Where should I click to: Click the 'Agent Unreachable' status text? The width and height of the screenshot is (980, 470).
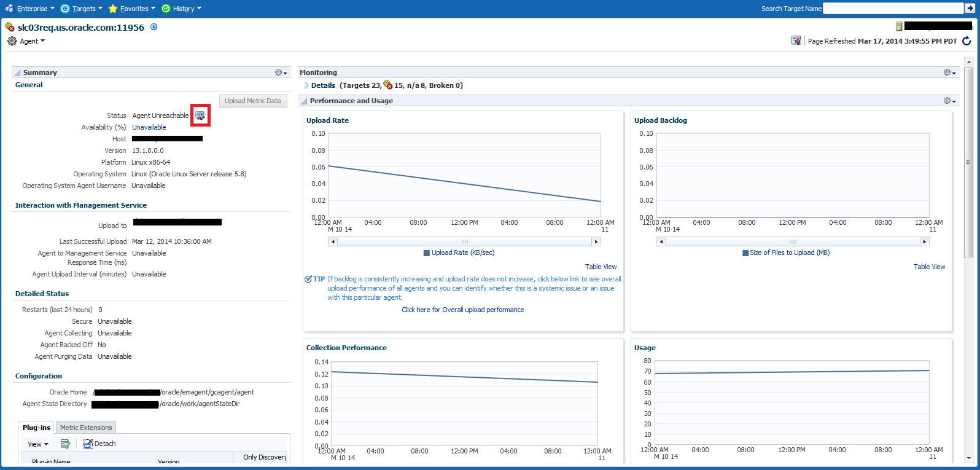(x=160, y=116)
